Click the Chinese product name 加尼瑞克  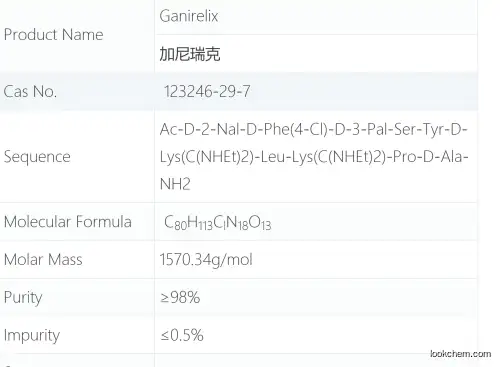click(190, 54)
